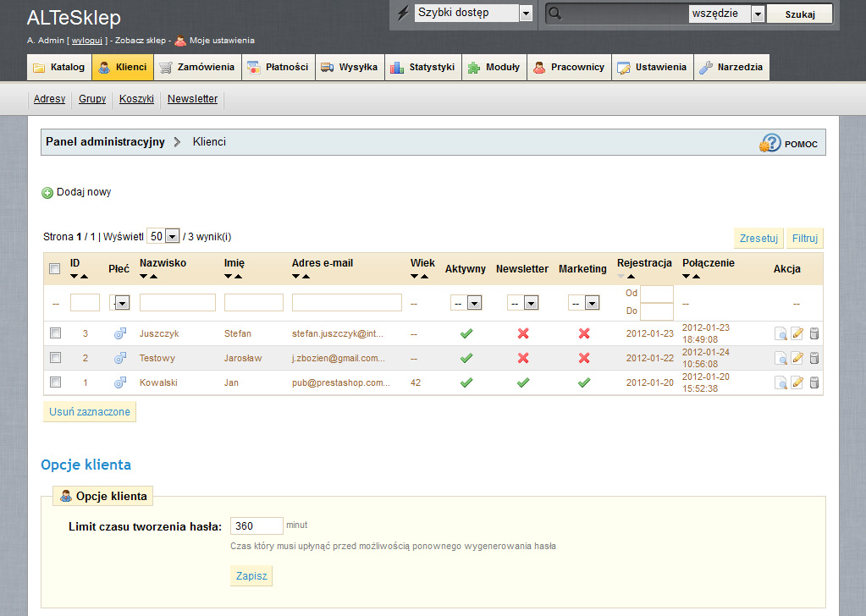This screenshot has width=866, height=616.
Task: Sort Wiek column ascending with up arrow
Action: (424, 276)
